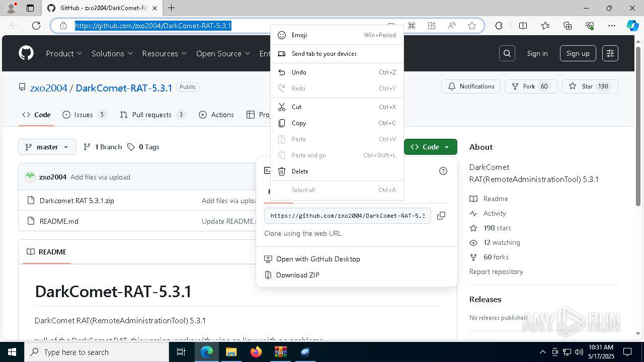Open File Explorer from the taskbar
Image resolution: width=644 pixels, height=362 pixels.
(231, 352)
